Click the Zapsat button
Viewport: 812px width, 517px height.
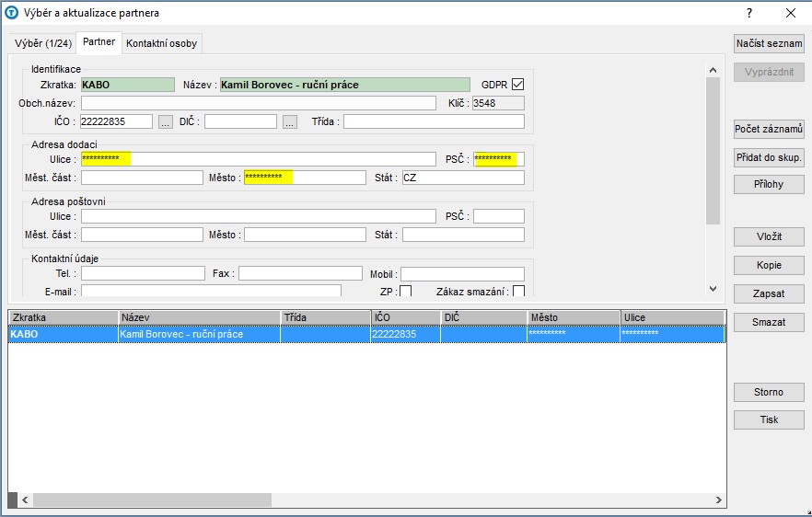point(769,293)
